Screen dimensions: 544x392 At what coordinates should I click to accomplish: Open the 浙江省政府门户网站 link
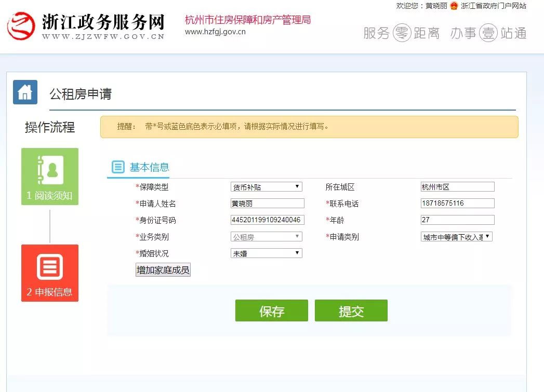coord(493,6)
